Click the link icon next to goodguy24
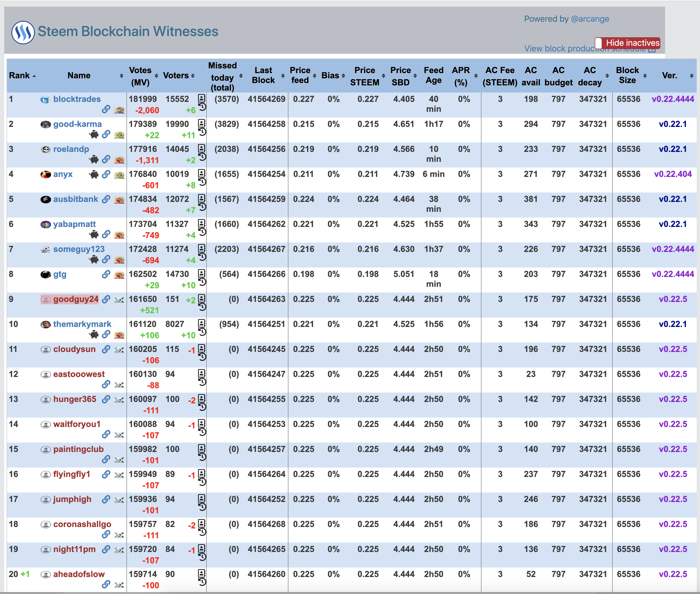 (106, 299)
